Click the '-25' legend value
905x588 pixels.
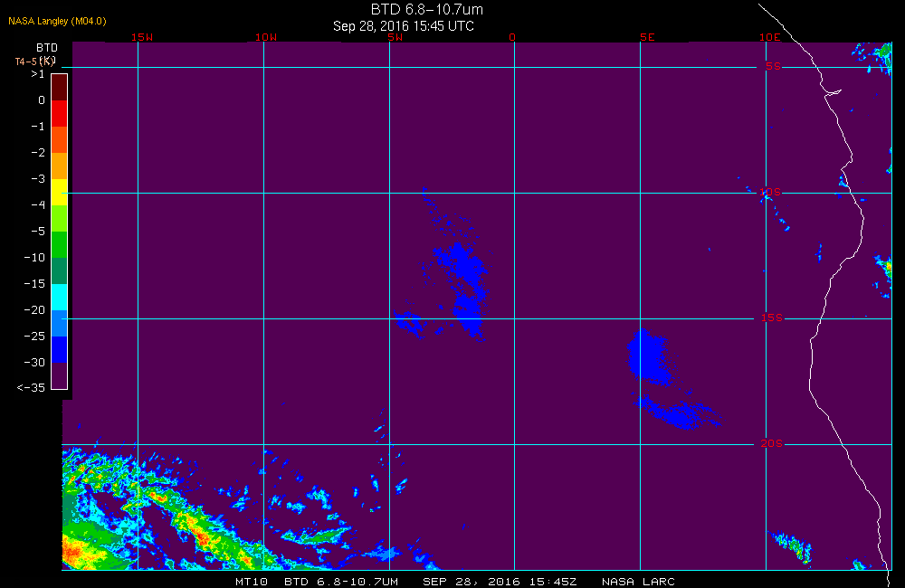click(34, 337)
